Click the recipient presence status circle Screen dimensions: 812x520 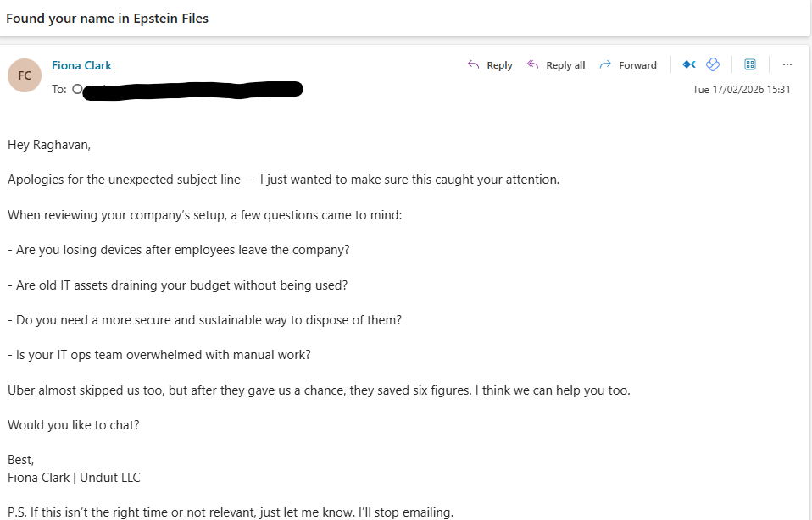pos(77,89)
